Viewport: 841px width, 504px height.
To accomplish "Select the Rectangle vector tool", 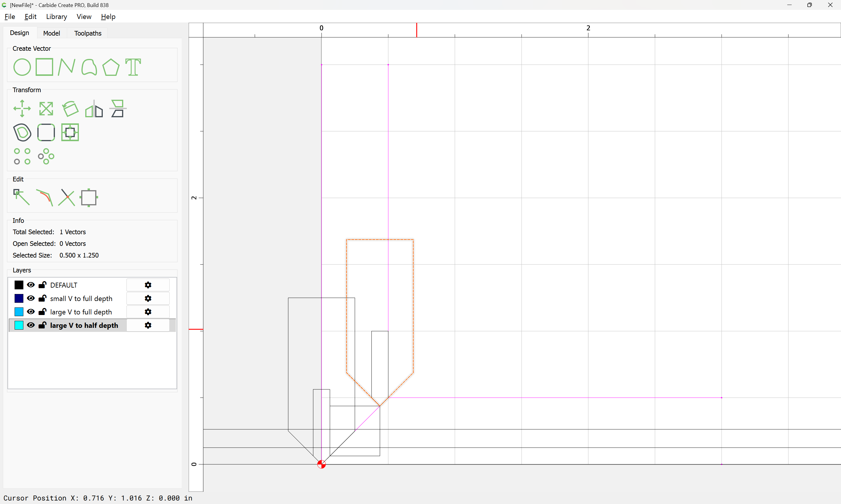I will (44, 67).
